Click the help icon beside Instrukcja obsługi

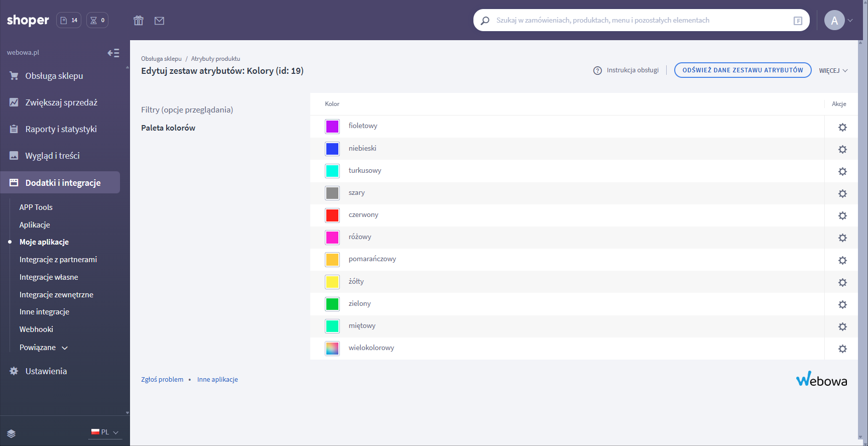point(597,70)
